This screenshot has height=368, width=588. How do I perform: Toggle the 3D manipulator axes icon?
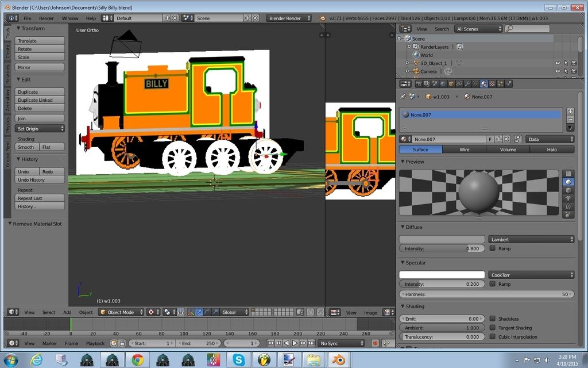point(191,312)
